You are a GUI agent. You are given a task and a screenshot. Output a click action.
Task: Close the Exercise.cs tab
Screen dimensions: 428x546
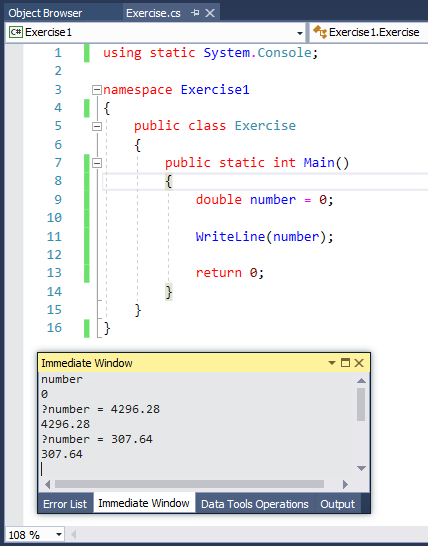click(210, 13)
